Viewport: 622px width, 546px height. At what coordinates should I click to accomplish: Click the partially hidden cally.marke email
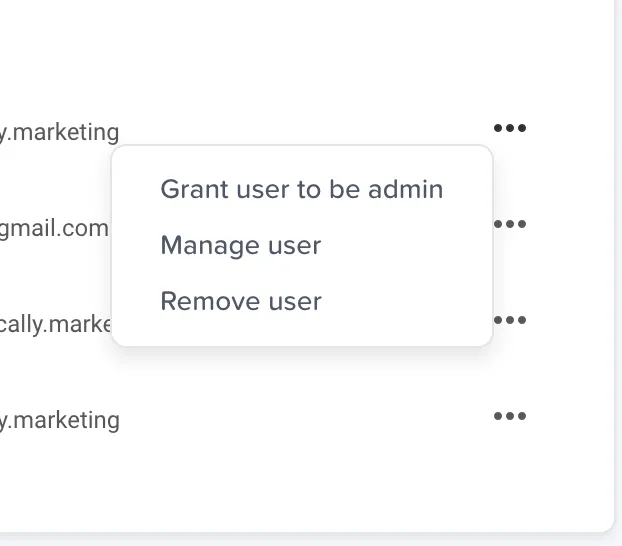54,324
